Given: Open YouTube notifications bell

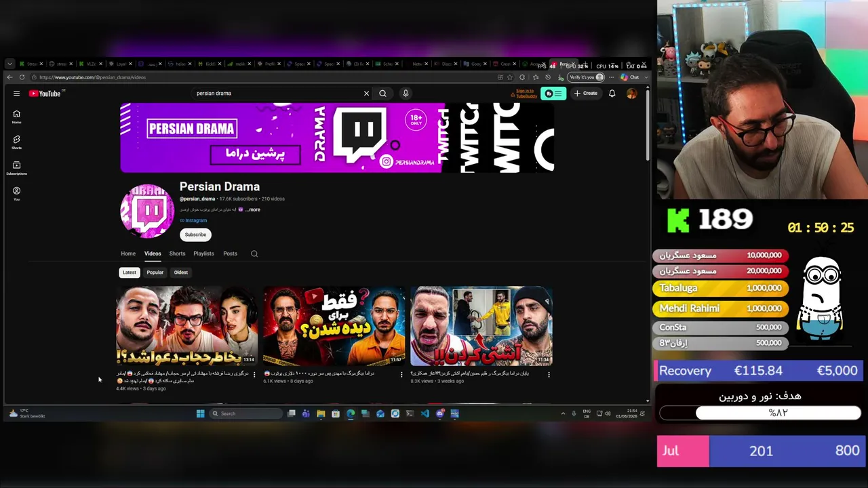Looking at the screenshot, I should (612, 94).
